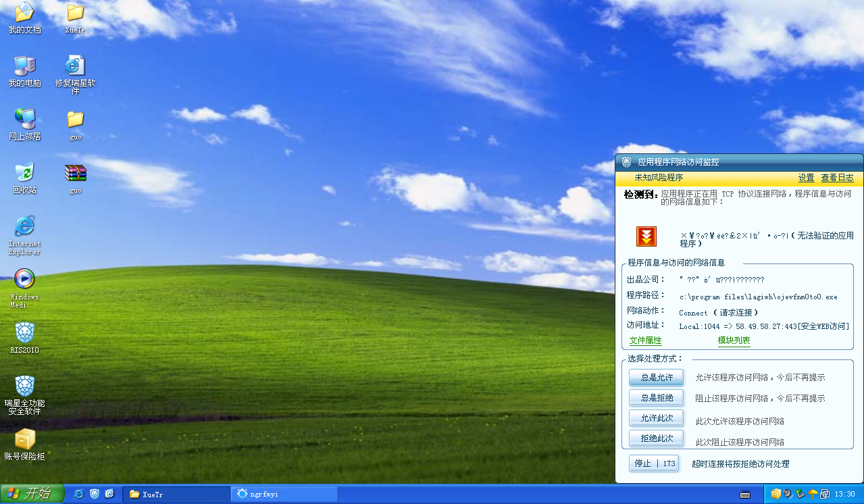The width and height of the screenshot is (864, 504).
Task: Launch Windows Media Player desktop icon
Action: (24, 288)
